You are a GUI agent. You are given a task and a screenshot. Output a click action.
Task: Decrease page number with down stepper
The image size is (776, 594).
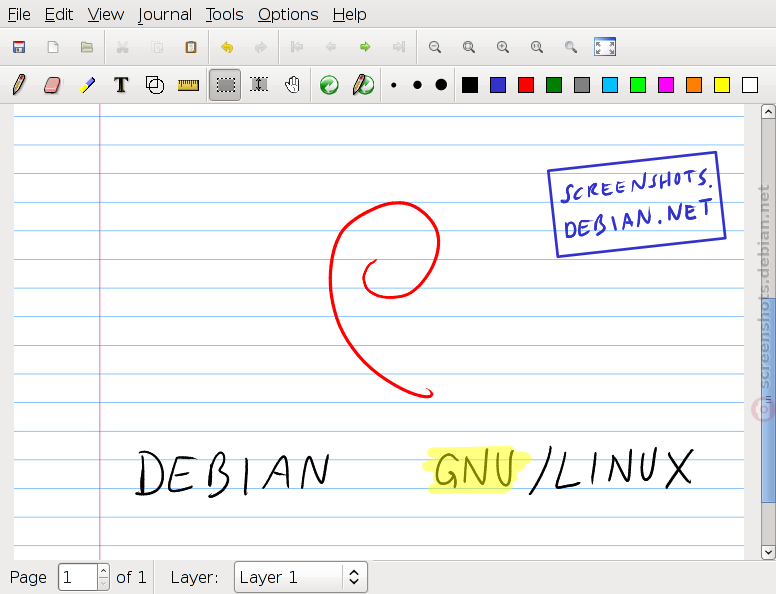click(x=103, y=584)
